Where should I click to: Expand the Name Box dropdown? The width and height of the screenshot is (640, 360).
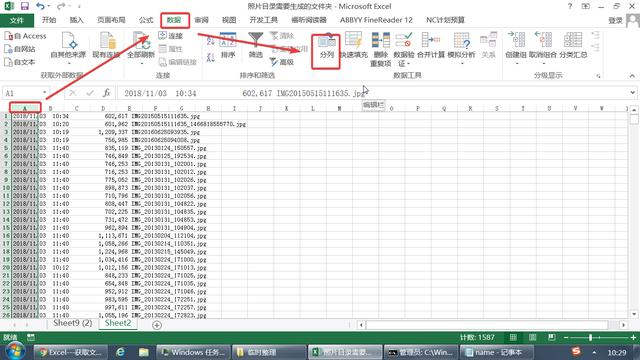tap(44, 93)
